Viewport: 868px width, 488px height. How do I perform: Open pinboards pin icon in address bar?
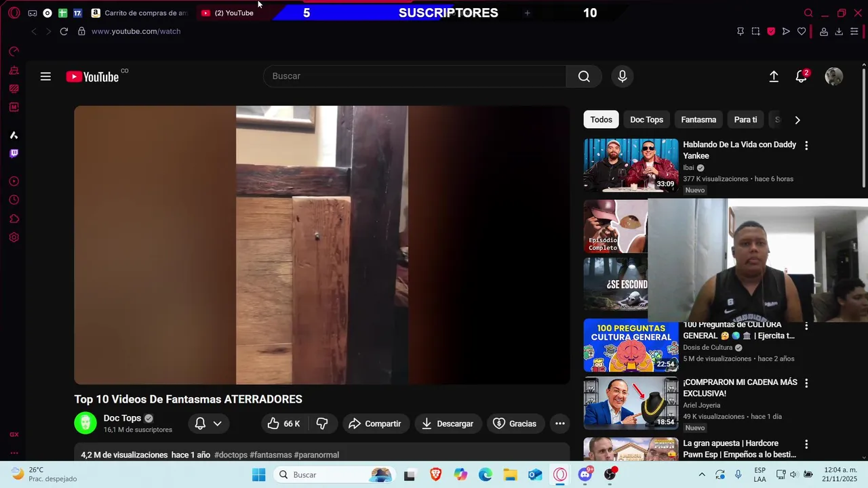coord(741,31)
